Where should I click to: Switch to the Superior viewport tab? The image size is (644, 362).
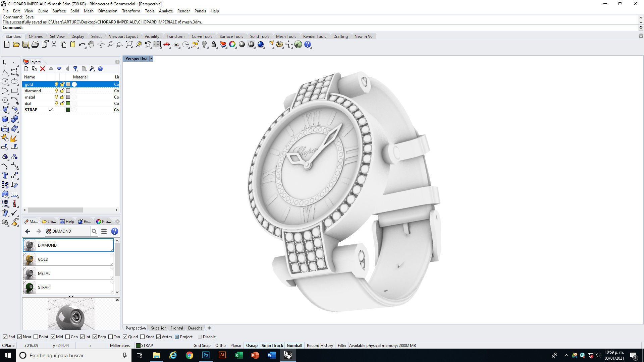point(158,328)
